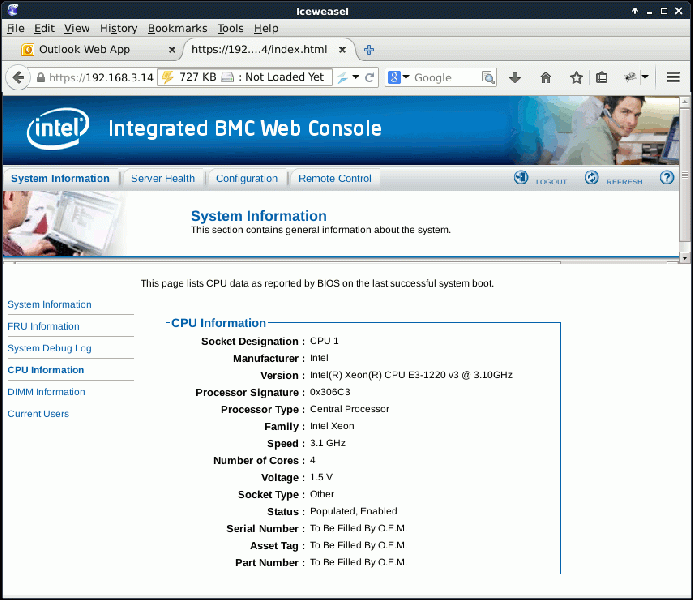Click the header frame scroll down arrow
Image resolution: width=693 pixels, height=600 pixels.
[x=684, y=258]
